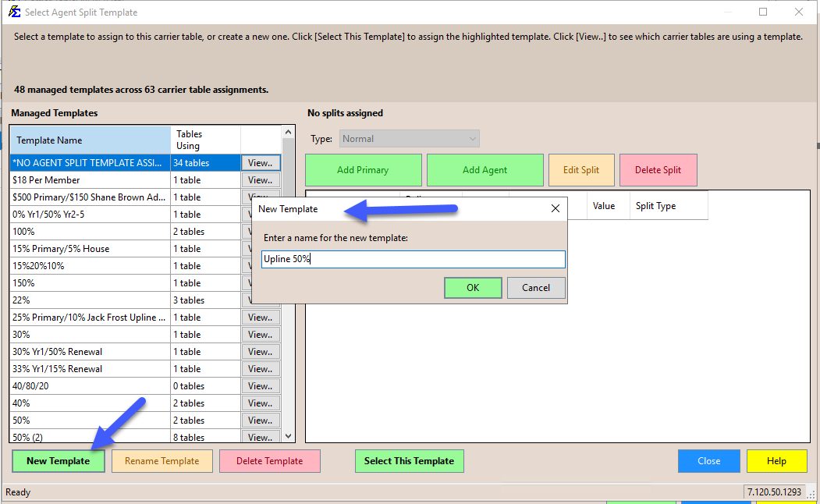The image size is (820, 504).
Task: Click the 3 tables cell for 22%
Action: (x=205, y=300)
